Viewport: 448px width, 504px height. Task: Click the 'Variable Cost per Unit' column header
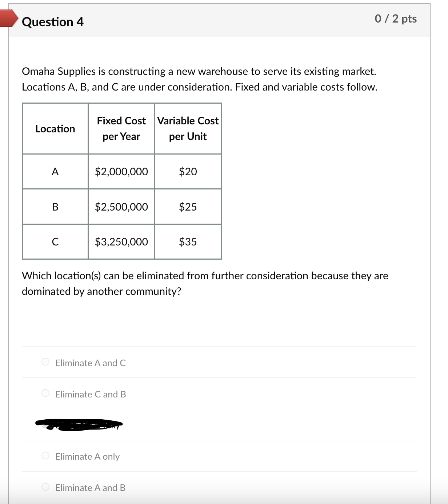point(188,128)
